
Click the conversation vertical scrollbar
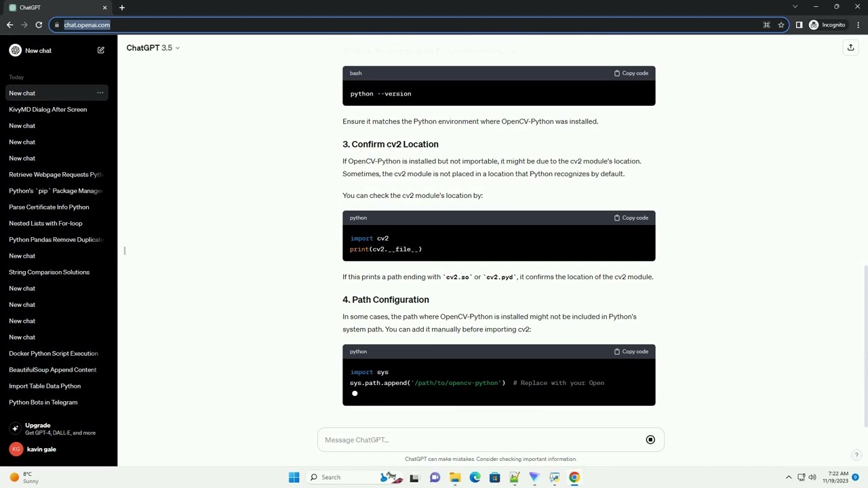tap(865, 346)
